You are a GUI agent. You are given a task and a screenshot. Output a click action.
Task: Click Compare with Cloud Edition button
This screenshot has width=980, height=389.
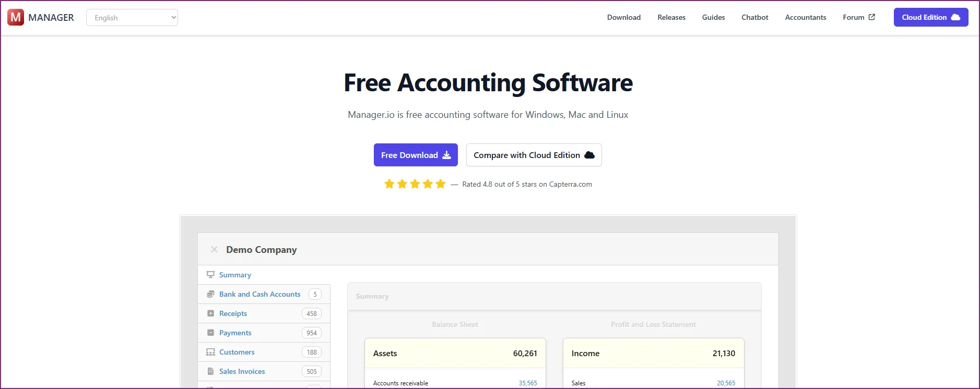coord(534,155)
